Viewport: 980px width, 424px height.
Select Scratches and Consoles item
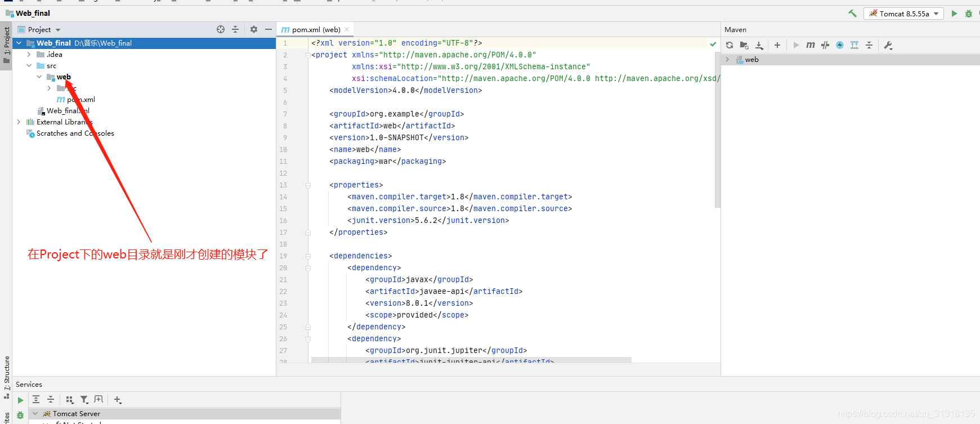[75, 133]
